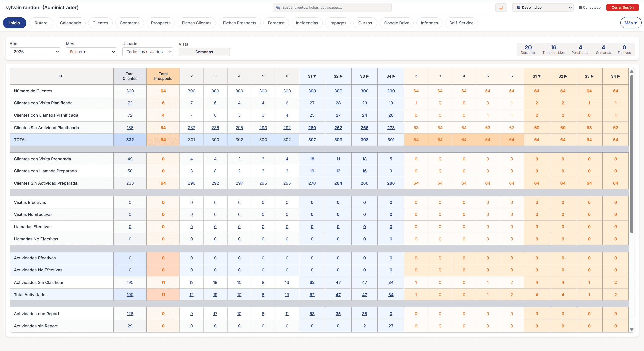Click the scrollbar up arrow in the table
Viewport: 644px width, 351px height.
click(x=632, y=72)
